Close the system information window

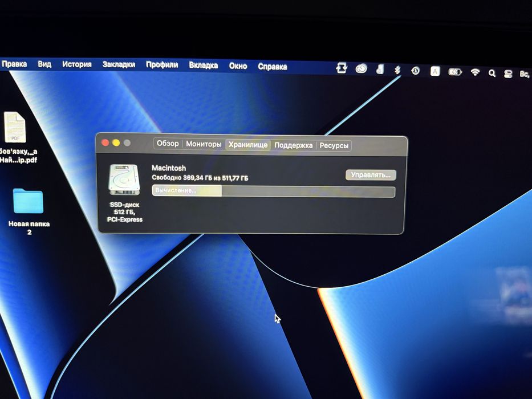tap(105, 143)
